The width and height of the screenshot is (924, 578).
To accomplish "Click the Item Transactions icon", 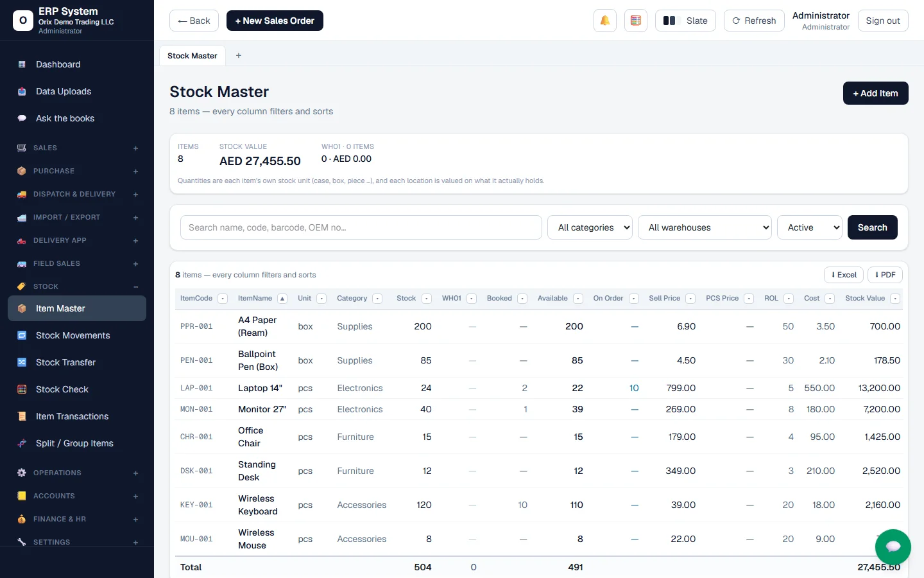I will [x=22, y=416].
